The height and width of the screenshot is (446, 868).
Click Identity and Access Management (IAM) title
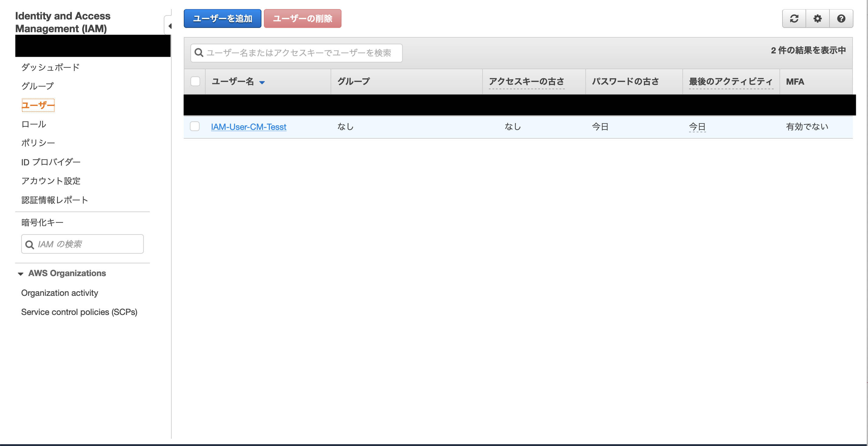click(x=63, y=22)
